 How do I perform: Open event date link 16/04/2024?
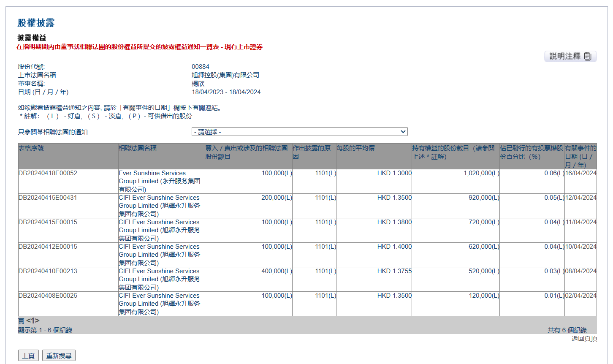(x=580, y=173)
